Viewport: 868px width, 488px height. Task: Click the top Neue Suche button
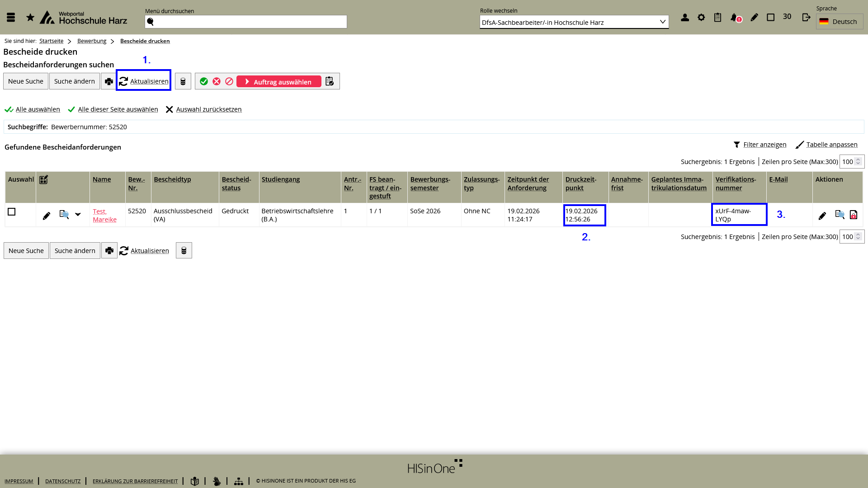(26, 81)
